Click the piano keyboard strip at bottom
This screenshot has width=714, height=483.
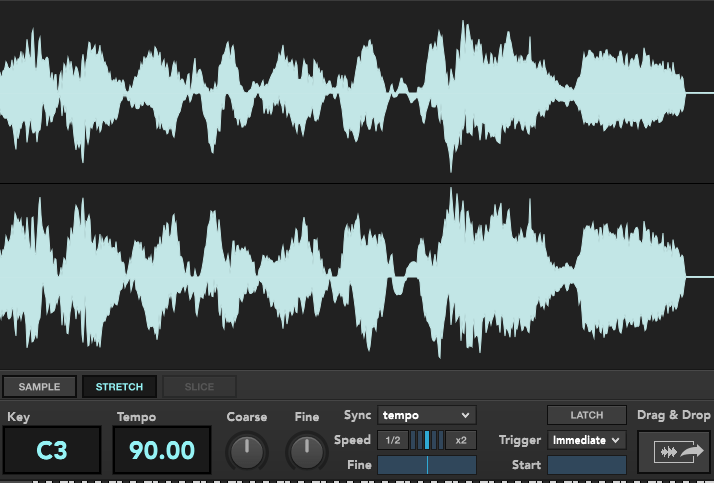tap(357, 480)
